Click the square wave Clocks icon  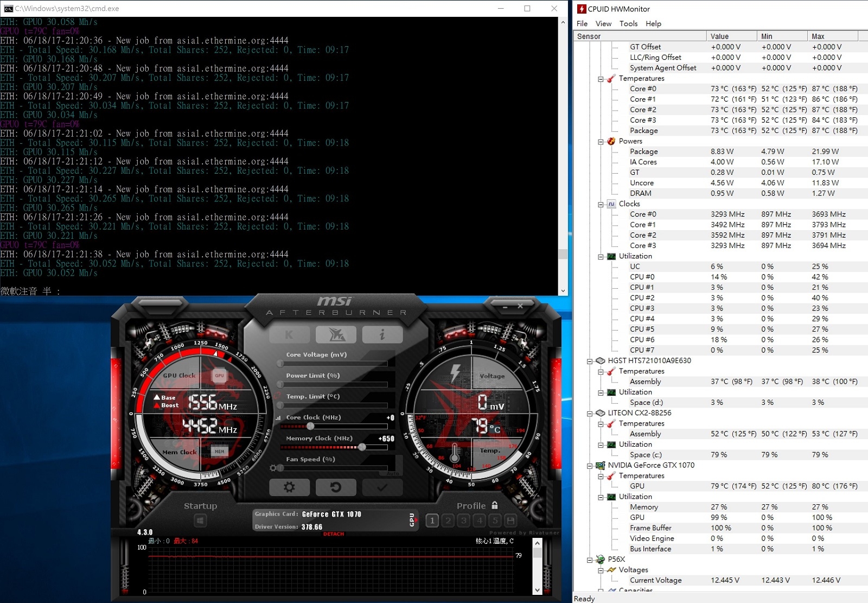pyautogui.click(x=611, y=204)
